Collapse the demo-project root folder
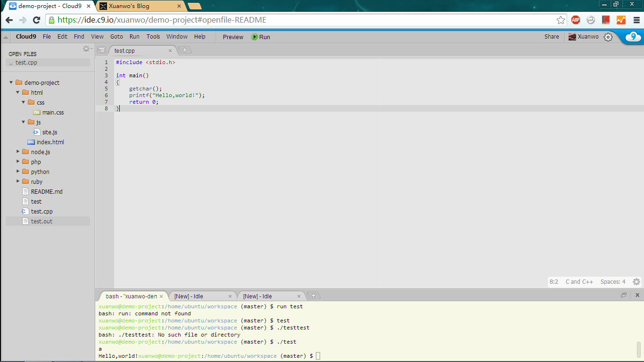Screen dimensions: 644x362 pyautogui.click(x=11, y=82)
